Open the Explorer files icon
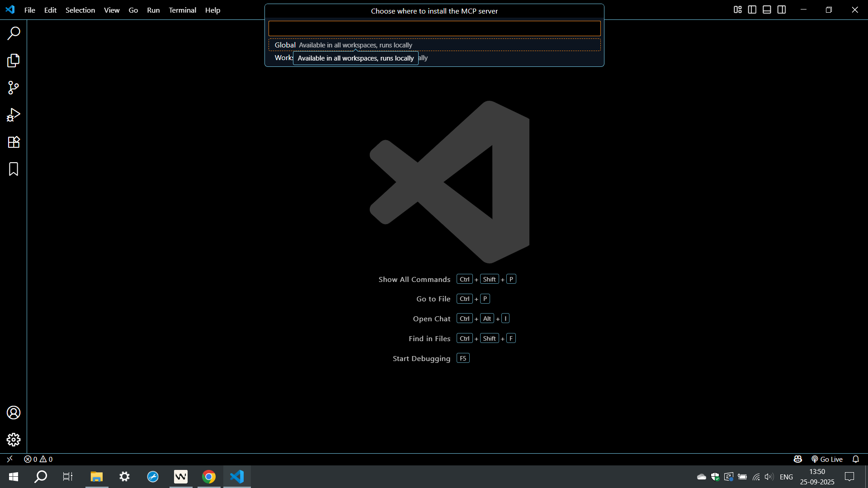This screenshot has height=488, width=868. click(14, 61)
